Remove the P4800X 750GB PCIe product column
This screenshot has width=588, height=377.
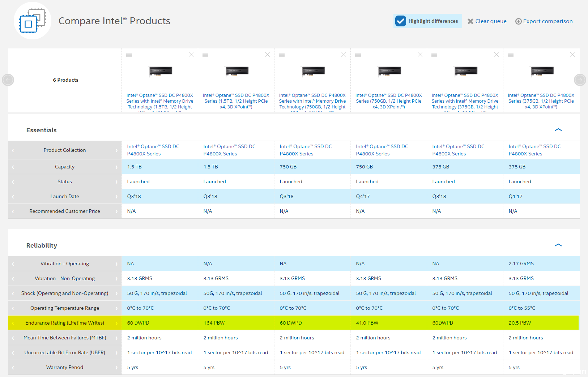pyautogui.click(x=420, y=55)
